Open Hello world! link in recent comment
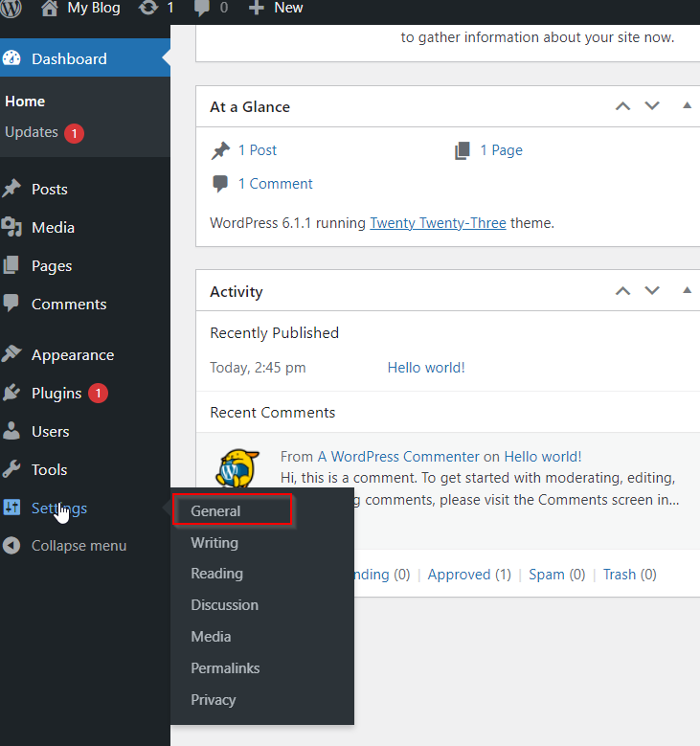The image size is (700, 746). [543, 456]
